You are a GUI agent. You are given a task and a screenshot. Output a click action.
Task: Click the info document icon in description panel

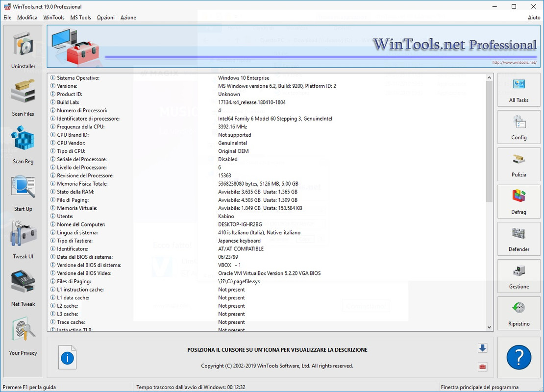tap(67, 357)
